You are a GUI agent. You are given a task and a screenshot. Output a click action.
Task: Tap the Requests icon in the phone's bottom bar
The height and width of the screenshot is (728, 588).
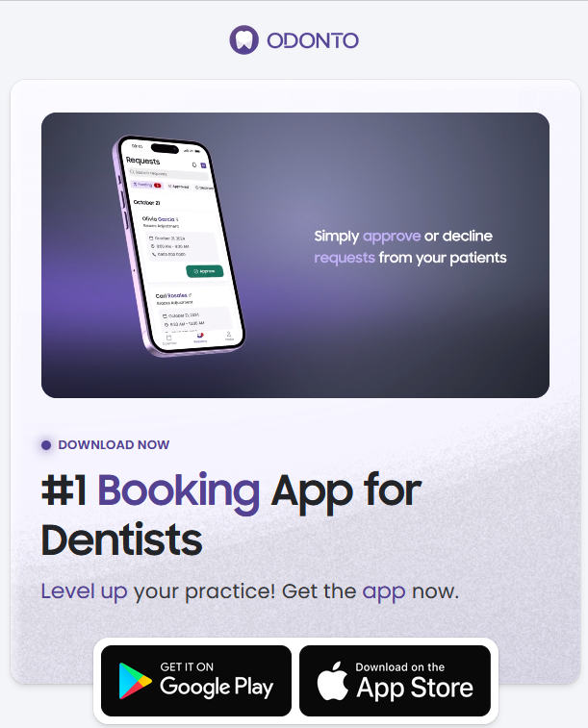(200, 338)
